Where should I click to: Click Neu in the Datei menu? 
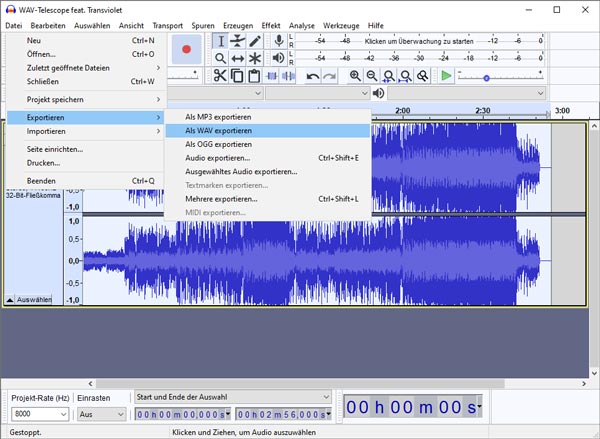coord(85,41)
